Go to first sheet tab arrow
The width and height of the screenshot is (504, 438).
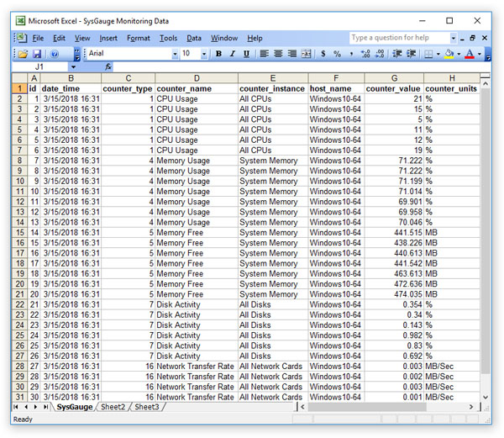point(16,407)
